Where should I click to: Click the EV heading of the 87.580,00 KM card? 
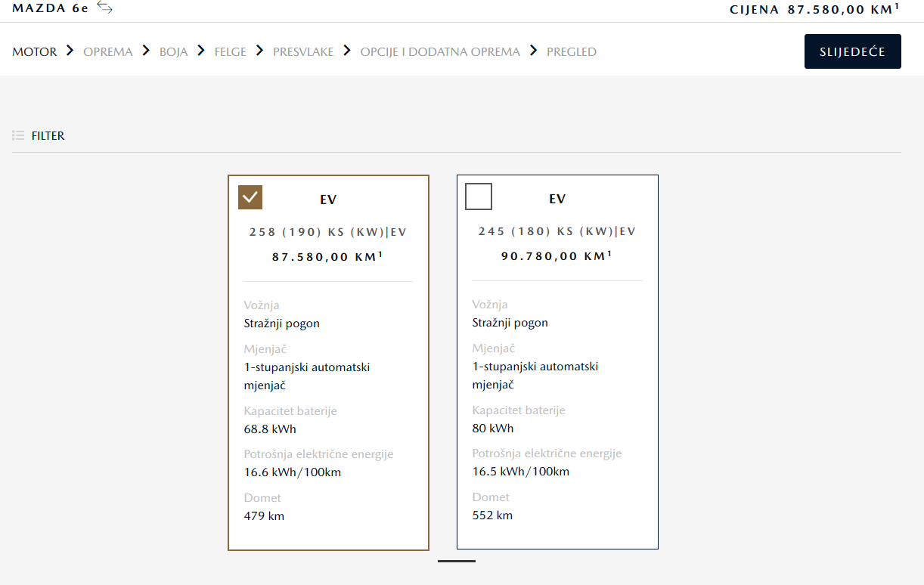pos(328,200)
